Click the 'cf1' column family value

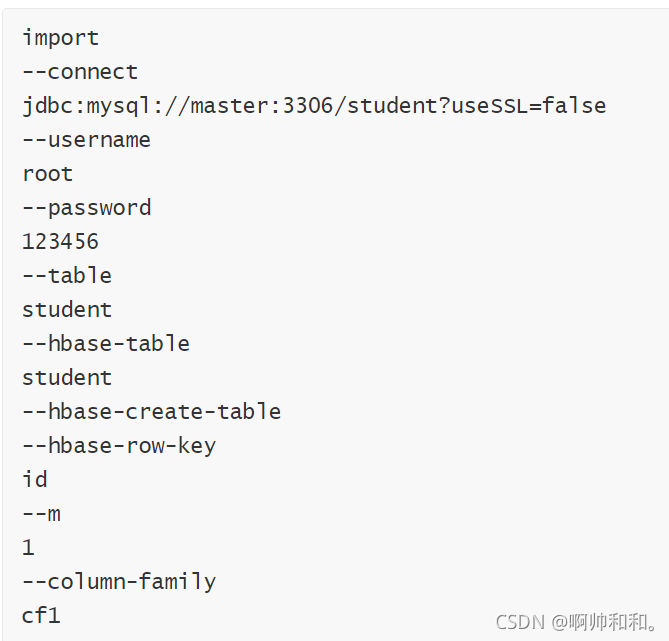click(x=41, y=616)
